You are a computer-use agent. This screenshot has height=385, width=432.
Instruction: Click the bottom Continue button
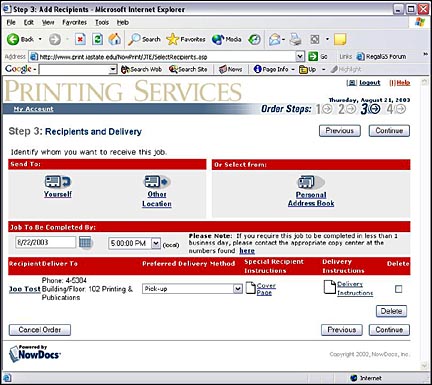(389, 330)
